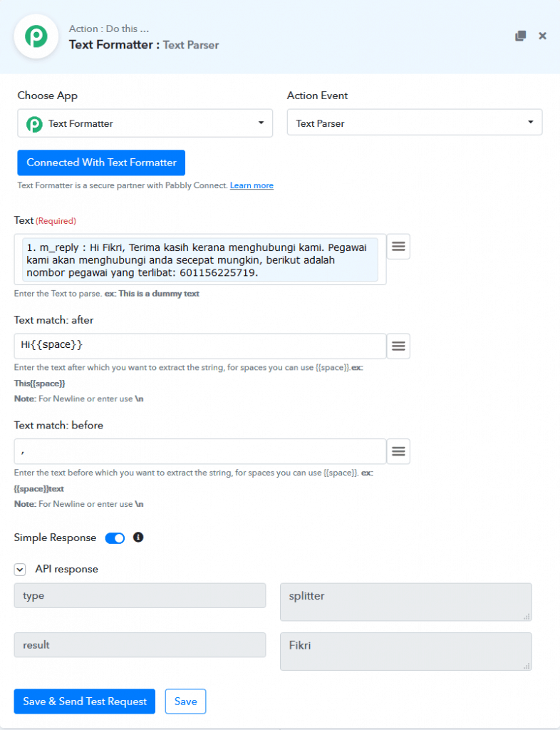Viewport: 560px width, 730px height.
Task: Click inside the Text field with m_reply
Action: click(x=200, y=259)
